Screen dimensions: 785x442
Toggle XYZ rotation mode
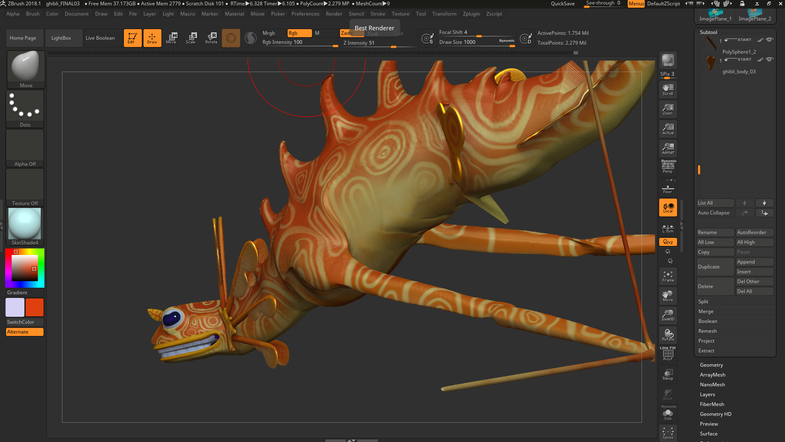coord(668,242)
